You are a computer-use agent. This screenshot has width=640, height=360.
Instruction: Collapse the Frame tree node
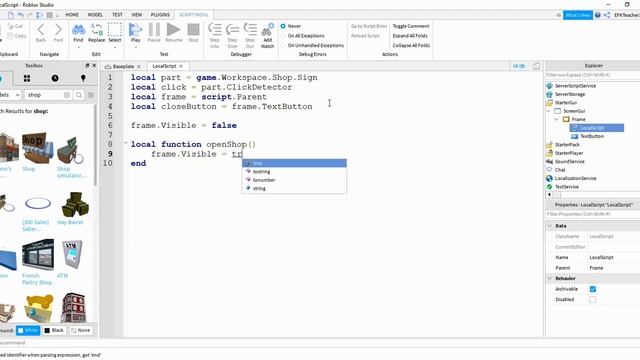coord(557,120)
